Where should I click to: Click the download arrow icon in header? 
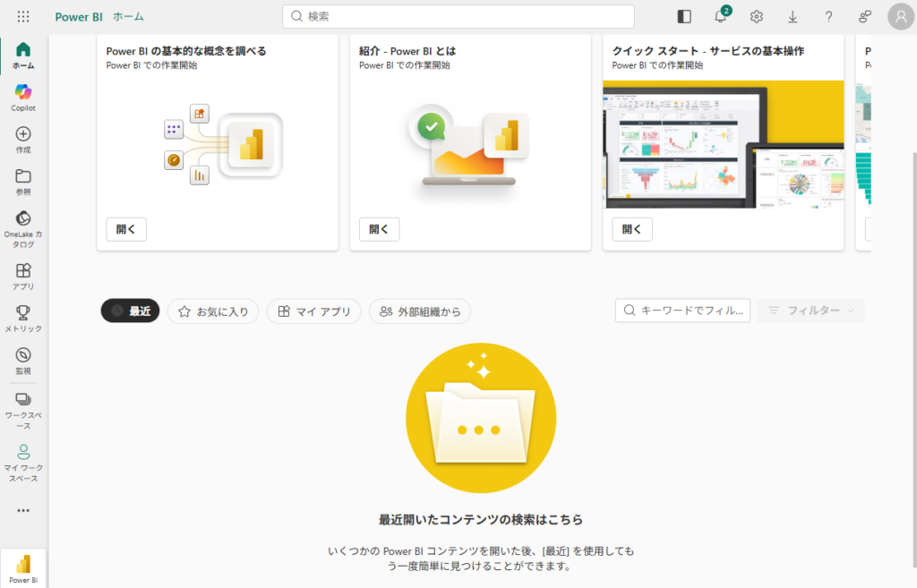point(793,17)
